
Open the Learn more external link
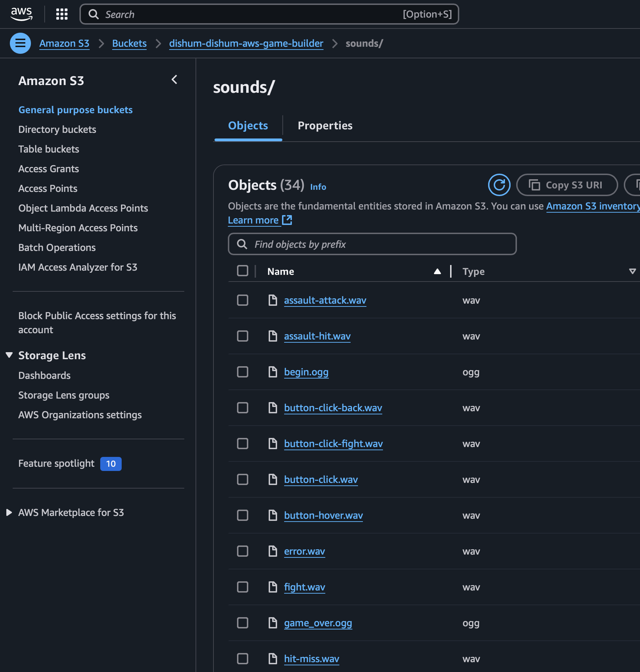260,220
